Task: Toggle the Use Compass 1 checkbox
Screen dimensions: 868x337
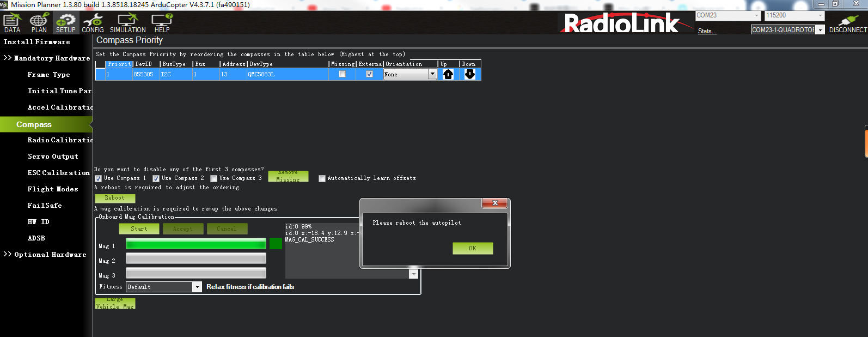Action: coord(99,178)
